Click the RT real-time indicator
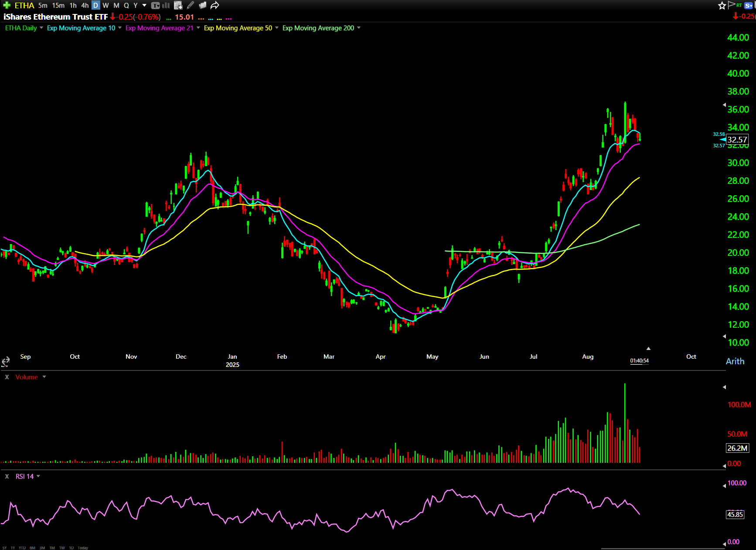The width and height of the screenshot is (756, 550). tap(739, 5)
